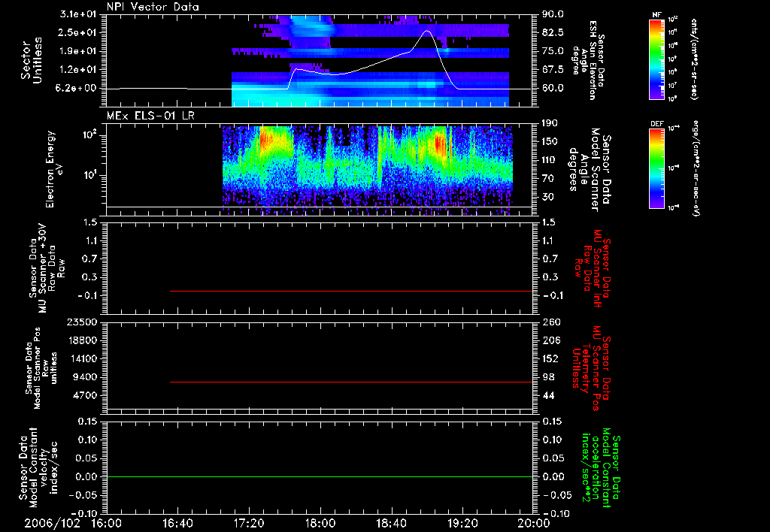Select the 'MU Scanner +30V Raw Data' axis title
Screen dimensions: 770x532
[x=47, y=268]
